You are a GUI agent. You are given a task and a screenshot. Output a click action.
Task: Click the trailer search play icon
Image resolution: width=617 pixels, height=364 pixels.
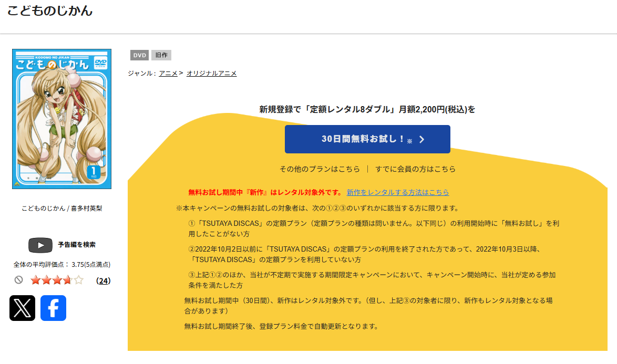pos(40,245)
